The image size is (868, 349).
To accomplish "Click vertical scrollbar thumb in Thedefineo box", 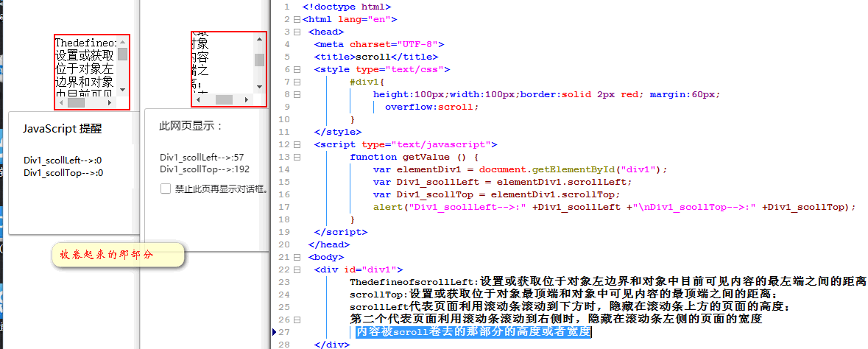I will (122, 54).
